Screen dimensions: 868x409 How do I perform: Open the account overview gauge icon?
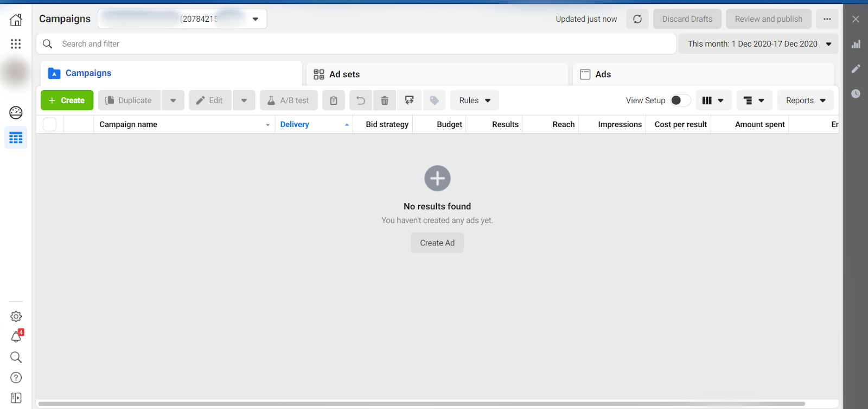click(16, 112)
